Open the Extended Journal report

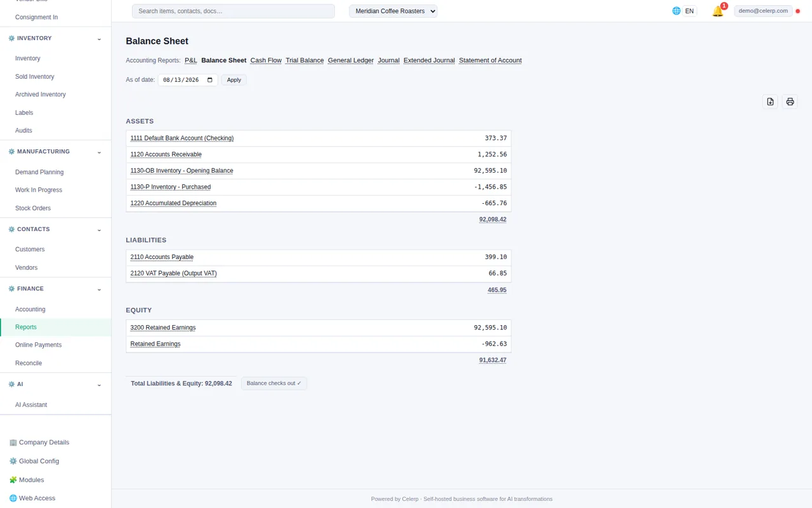pyautogui.click(x=429, y=60)
